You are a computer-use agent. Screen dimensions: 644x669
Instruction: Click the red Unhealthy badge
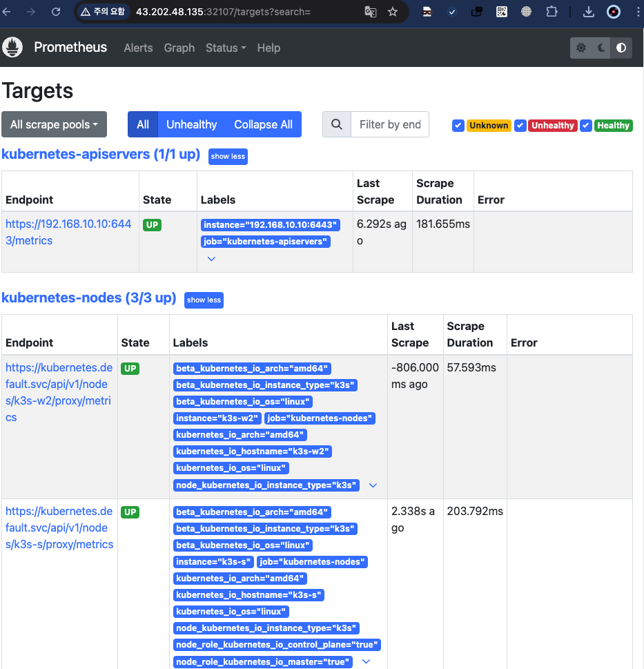coord(553,126)
